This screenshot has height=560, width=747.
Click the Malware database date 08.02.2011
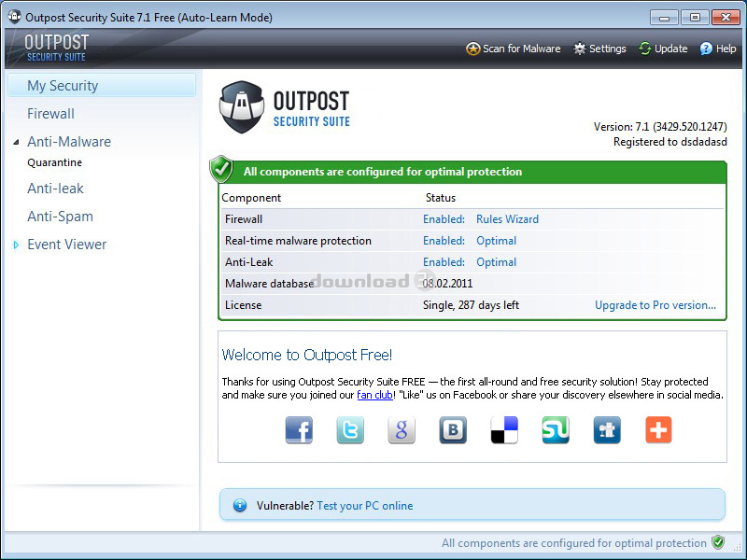(448, 284)
